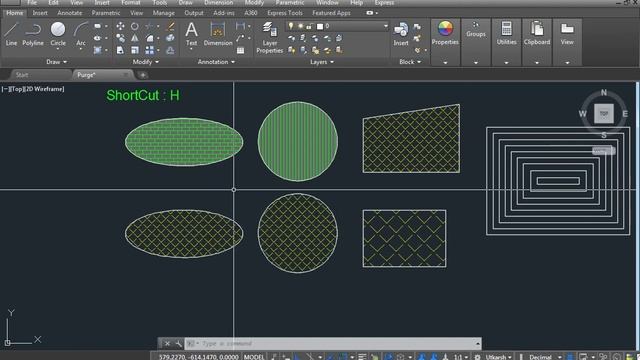Activate the Move tool
The width and height of the screenshot is (640, 360).
[120, 26]
